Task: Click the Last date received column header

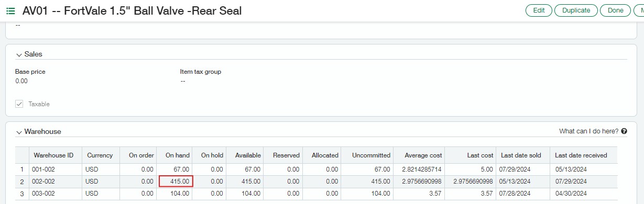Action: point(583,155)
